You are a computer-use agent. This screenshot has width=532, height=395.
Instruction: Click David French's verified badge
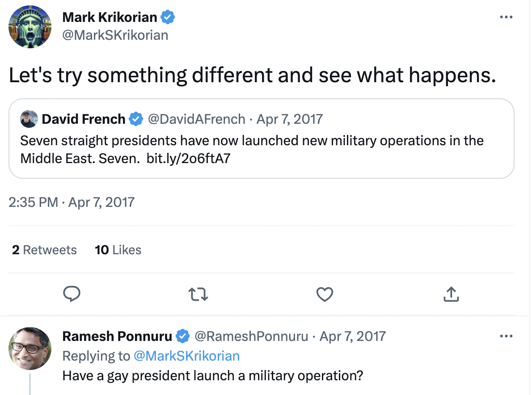pos(136,119)
